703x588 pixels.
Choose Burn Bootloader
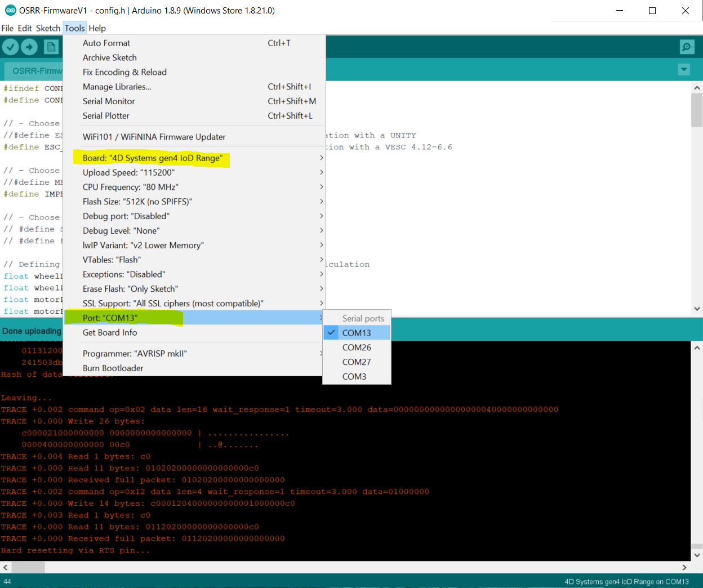[x=194, y=368]
